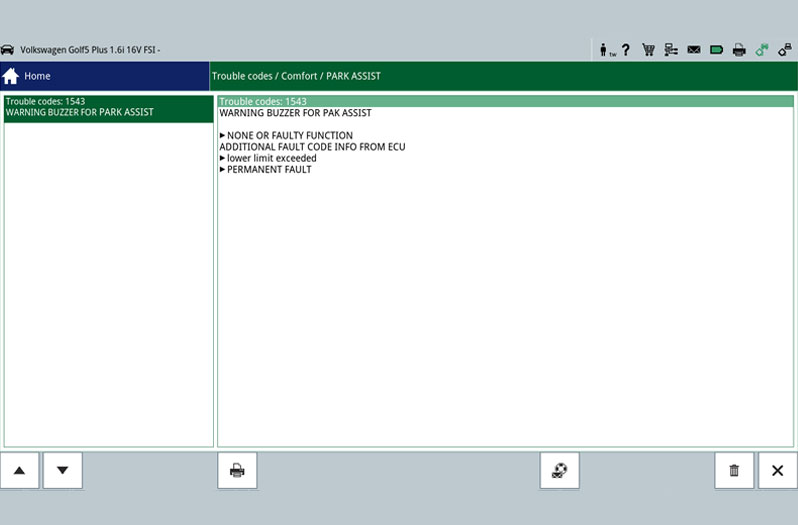The width and height of the screenshot is (798, 525).
Task: Click ADDITIONAL FAULT CODE INFO FROM ECU
Action: coord(312,147)
